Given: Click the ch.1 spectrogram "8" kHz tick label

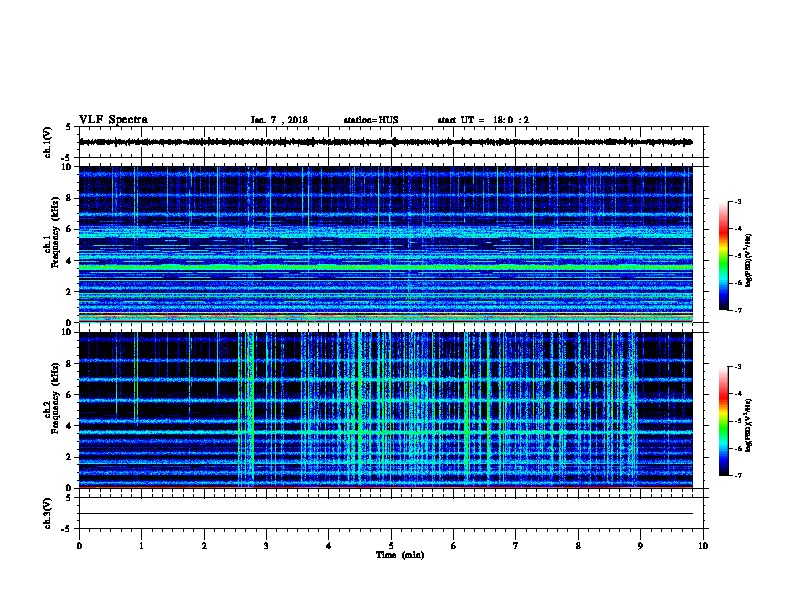Looking at the screenshot, I should point(70,198).
